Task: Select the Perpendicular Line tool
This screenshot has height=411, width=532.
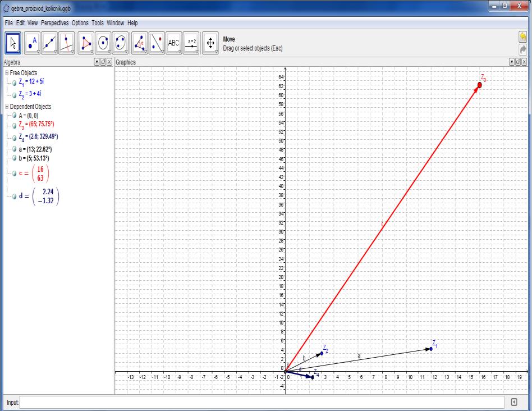Action: pyautogui.click(x=67, y=43)
